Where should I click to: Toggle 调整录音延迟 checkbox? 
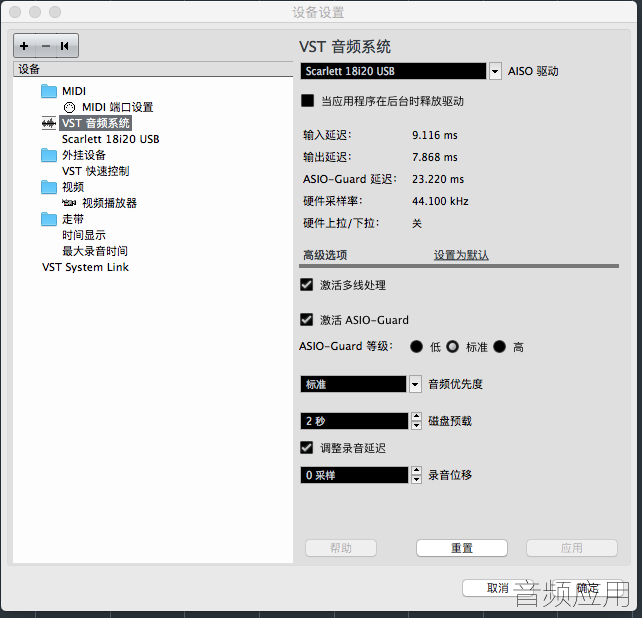[307, 448]
